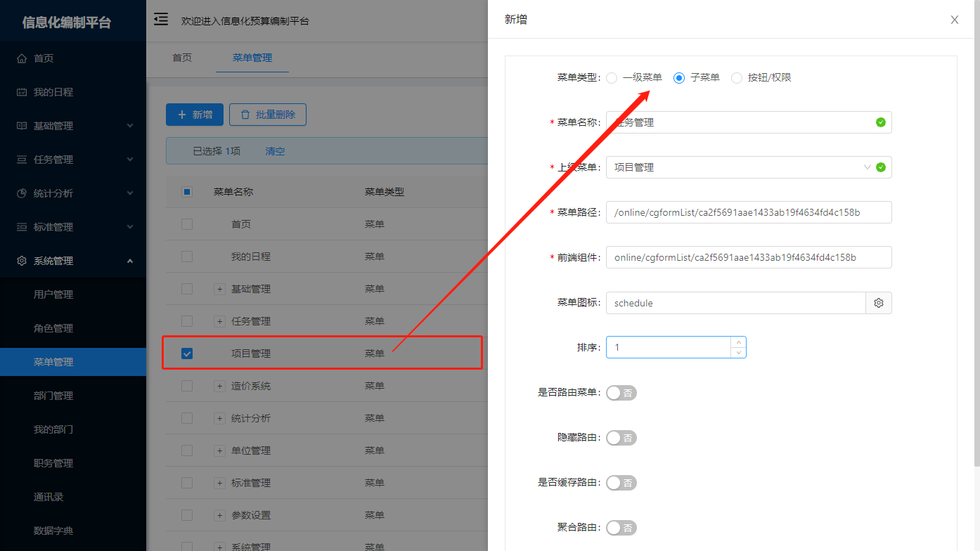980x551 pixels.
Task: Check the 首页 row checkbox
Action: tap(187, 224)
